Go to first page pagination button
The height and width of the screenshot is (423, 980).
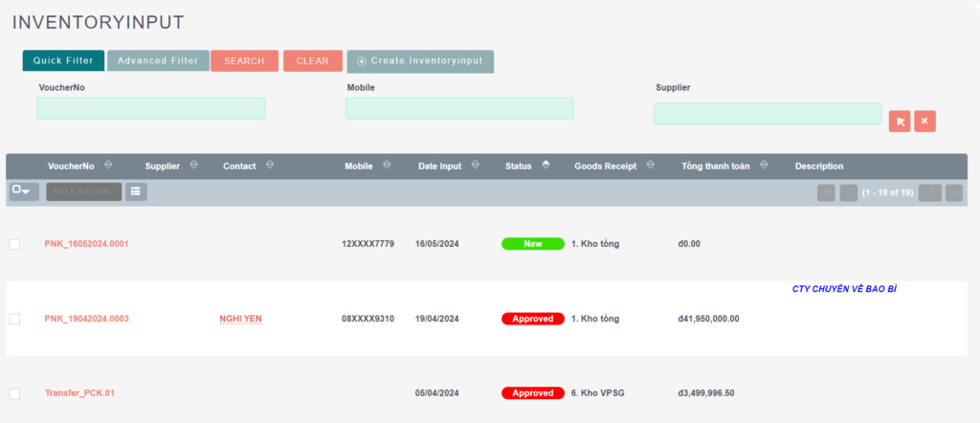(x=826, y=192)
